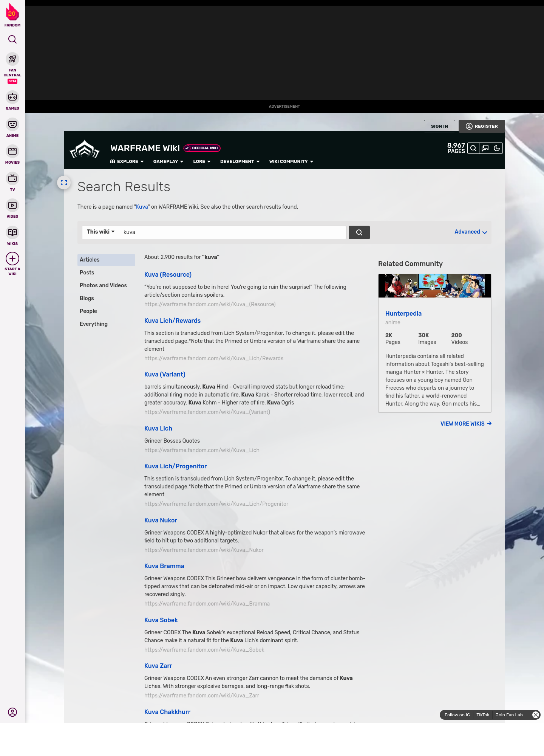Open the Kuva page link in notice
Image resolution: width=544 pixels, height=756 pixels.
[142, 207]
